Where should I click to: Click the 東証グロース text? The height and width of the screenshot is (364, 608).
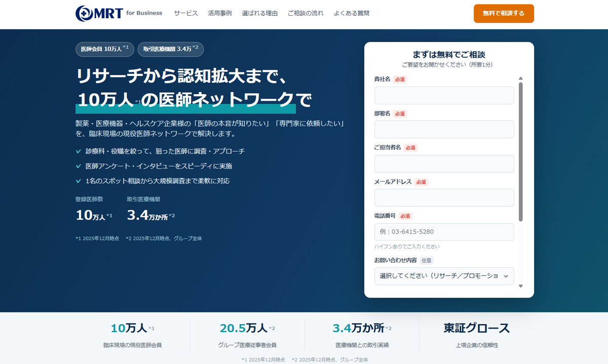pyautogui.click(x=476, y=328)
